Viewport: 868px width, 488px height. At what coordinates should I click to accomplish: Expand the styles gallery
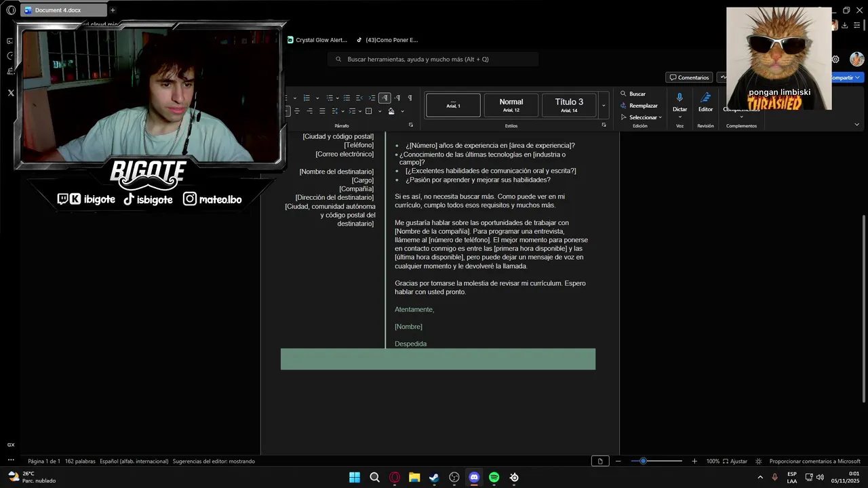click(x=604, y=106)
